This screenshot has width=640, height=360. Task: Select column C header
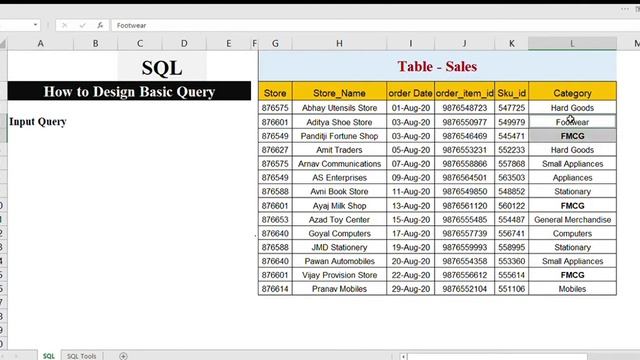point(140,43)
